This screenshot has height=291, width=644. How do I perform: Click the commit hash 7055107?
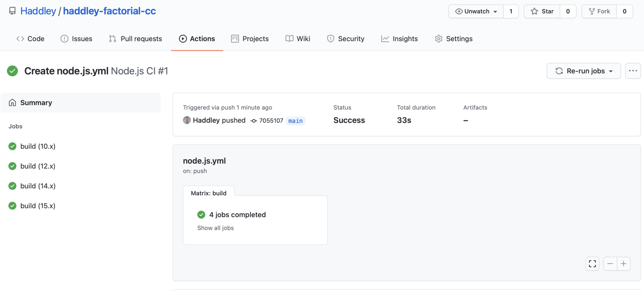coord(270,121)
